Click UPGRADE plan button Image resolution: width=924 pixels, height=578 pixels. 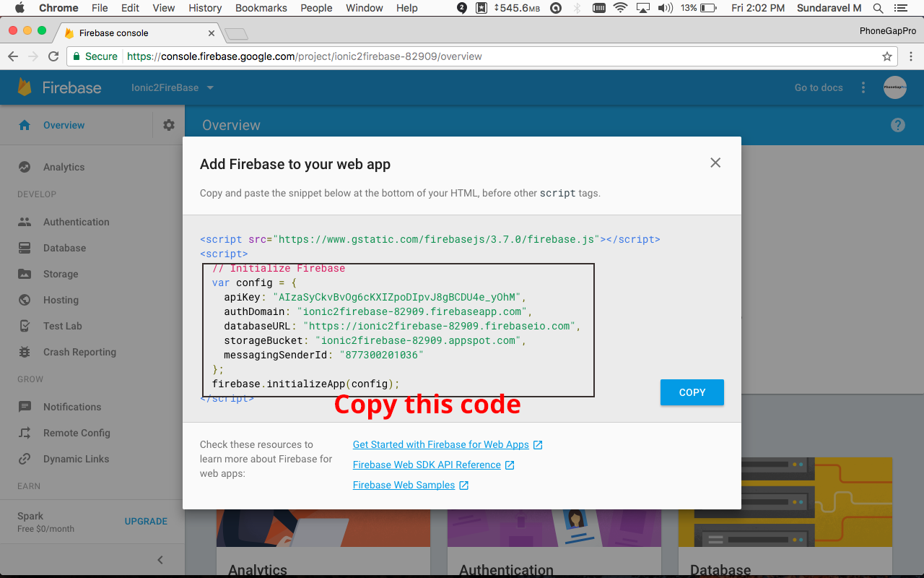coord(146,521)
